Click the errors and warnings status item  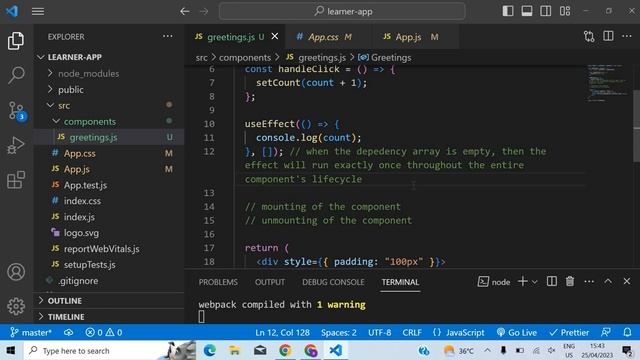click(x=104, y=332)
